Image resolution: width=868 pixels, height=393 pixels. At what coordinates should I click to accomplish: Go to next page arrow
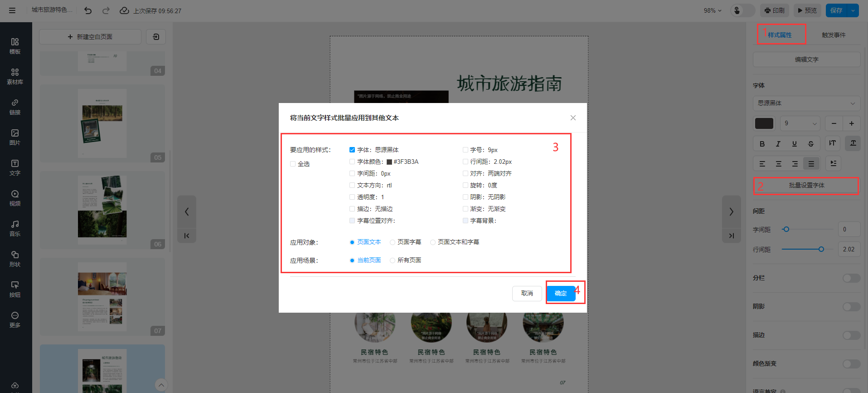coord(731,211)
